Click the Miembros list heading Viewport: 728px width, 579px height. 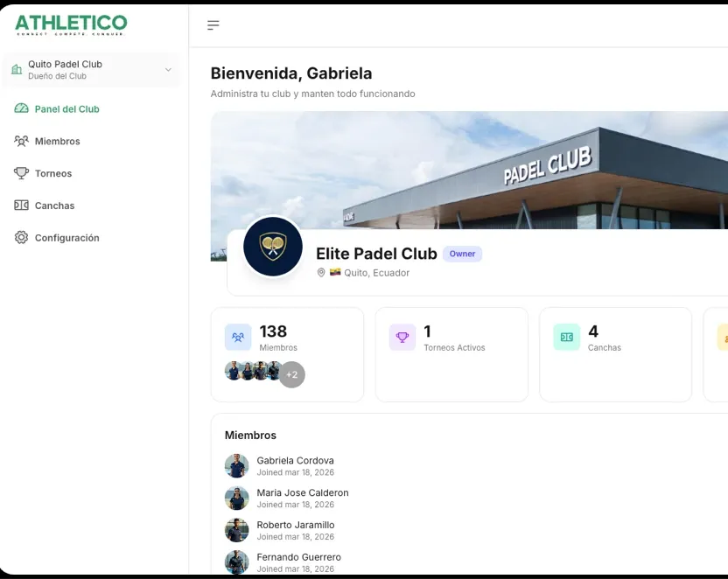(251, 436)
